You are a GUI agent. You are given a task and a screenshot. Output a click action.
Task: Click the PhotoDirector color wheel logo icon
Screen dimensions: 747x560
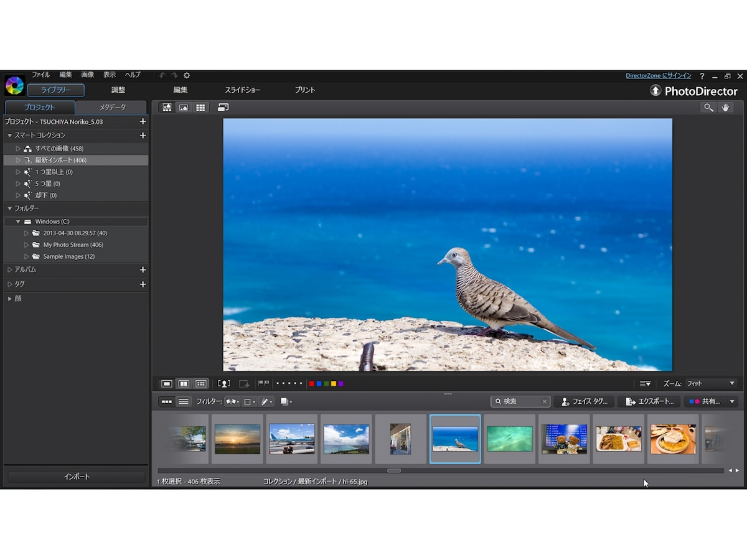point(14,85)
